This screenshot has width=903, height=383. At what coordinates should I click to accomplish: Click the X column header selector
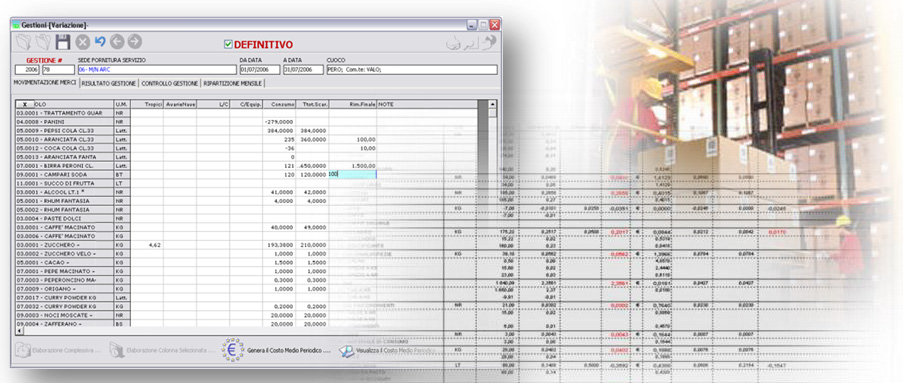[x=25, y=104]
